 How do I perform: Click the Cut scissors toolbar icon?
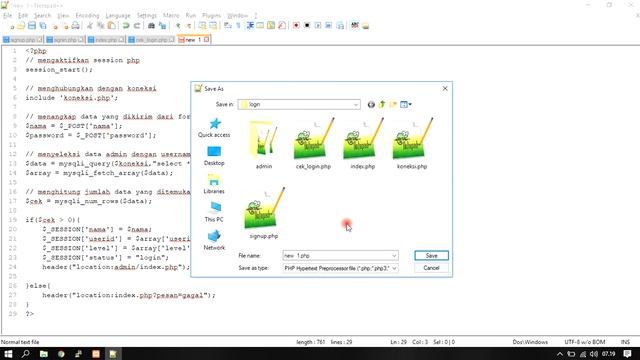pyautogui.click(x=90, y=26)
